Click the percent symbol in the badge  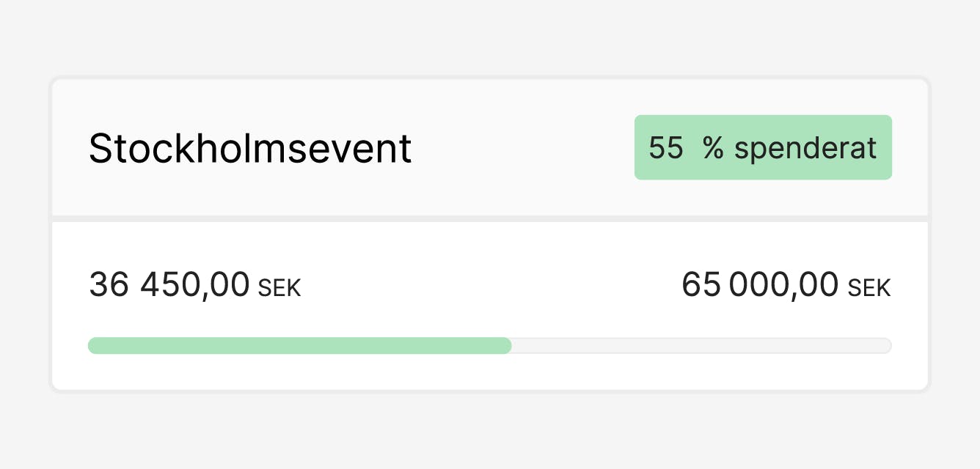(713, 148)
